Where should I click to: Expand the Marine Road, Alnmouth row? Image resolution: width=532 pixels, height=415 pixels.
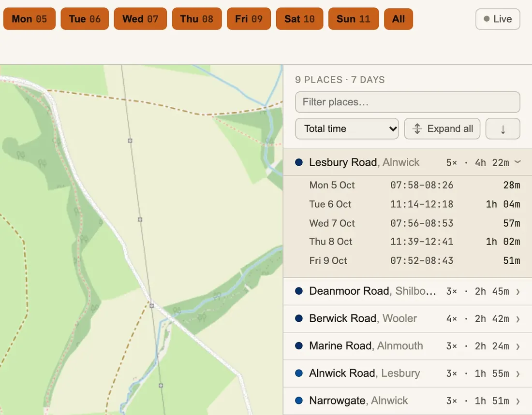(x=408, y=346)
